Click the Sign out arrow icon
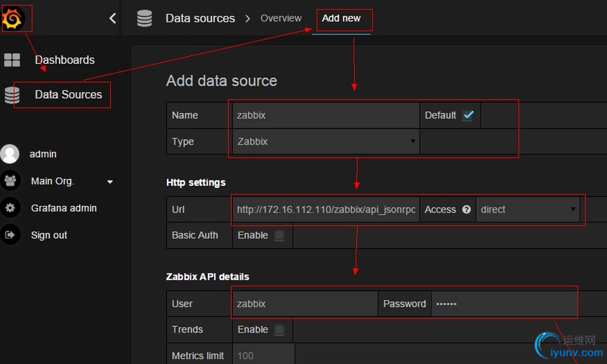This screenshot has height=364, width=607. click(x=11, y=235)
